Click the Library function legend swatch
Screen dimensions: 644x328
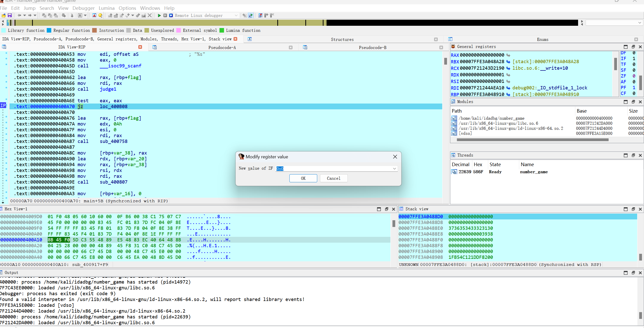pos(4,30)
